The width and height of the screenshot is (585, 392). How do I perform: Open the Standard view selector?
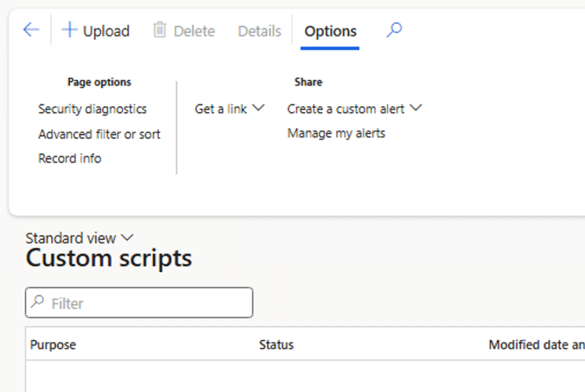pos(79,238)
